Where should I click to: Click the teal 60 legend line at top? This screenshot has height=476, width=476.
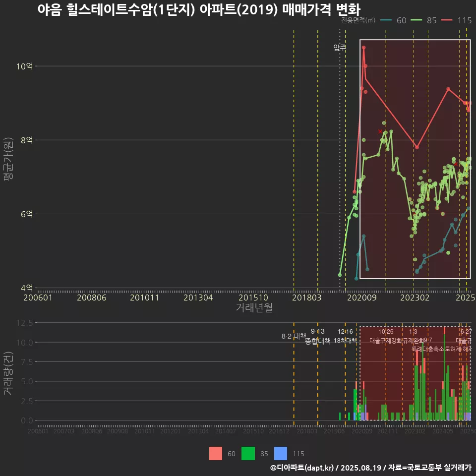click(386, 20)
